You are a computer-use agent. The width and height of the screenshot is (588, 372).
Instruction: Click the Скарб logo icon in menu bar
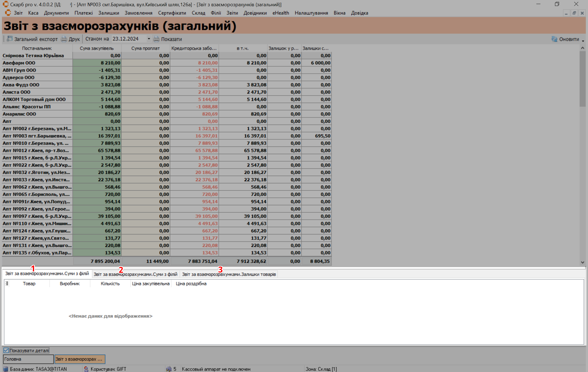(8, 13)
